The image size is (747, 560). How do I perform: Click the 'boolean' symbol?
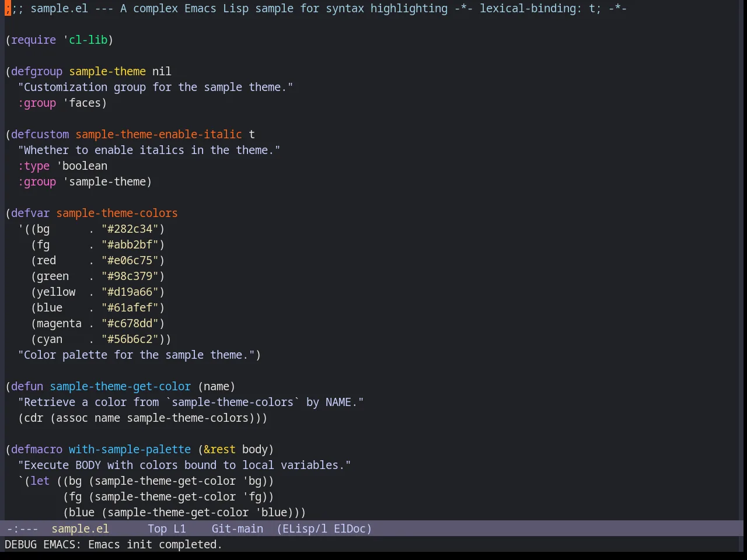coord(85,166)
